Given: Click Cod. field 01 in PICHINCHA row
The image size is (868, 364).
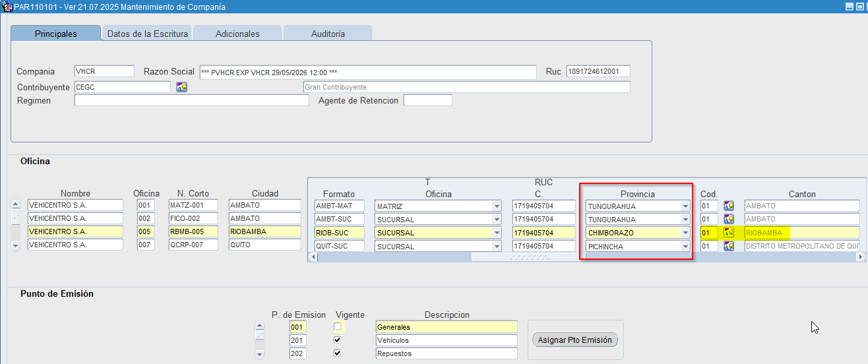Looking at the screenshot, I should click(709, 246).
